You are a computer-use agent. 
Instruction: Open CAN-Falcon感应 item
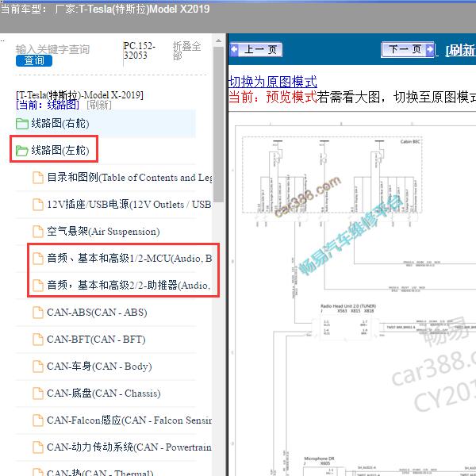tap(129, 420)
